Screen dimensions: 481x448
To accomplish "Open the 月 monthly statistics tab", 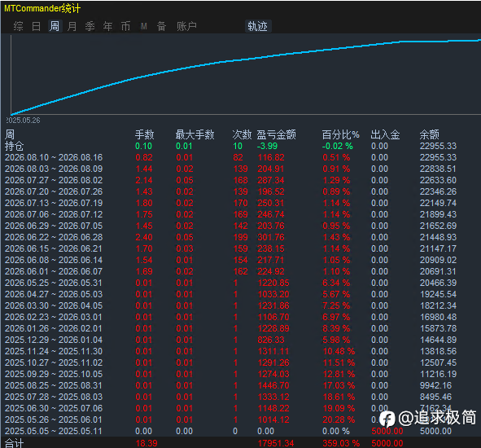I will click(72, 26).
